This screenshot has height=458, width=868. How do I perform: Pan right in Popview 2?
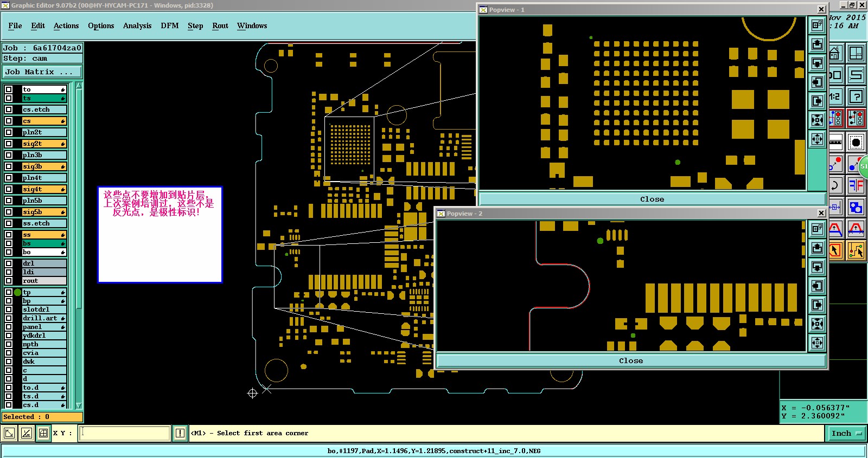pos(817,305)
